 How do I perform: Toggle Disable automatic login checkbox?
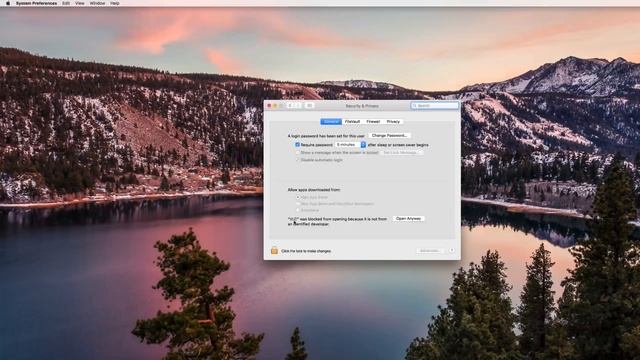click(297, 160)
